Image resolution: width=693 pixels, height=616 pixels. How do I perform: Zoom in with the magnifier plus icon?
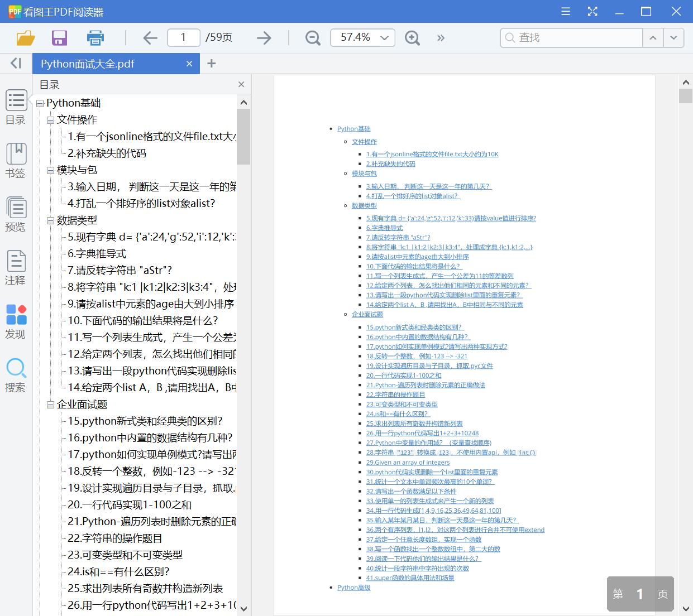point(412,38)
